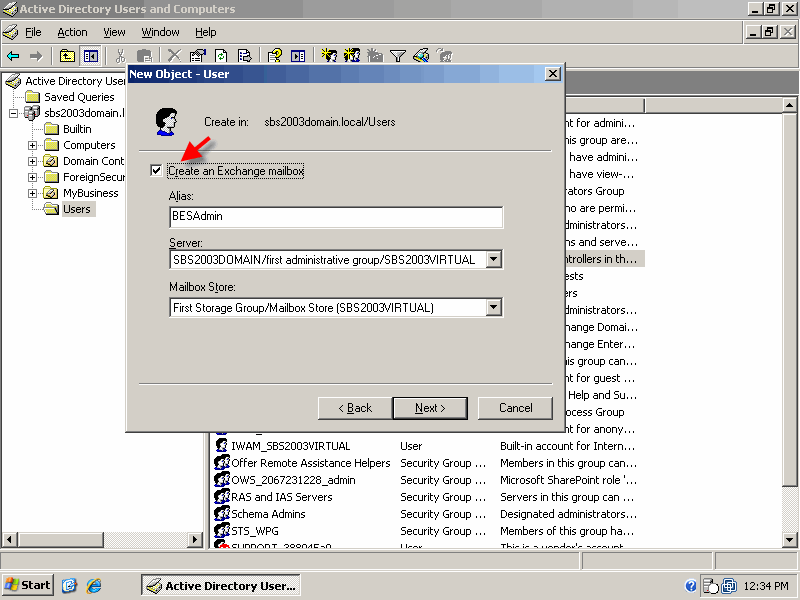This screenshot has height=600, width=800.
Task: Click the STS_WPG group icon
Action: pyautogui.click(x=221, y=530)
